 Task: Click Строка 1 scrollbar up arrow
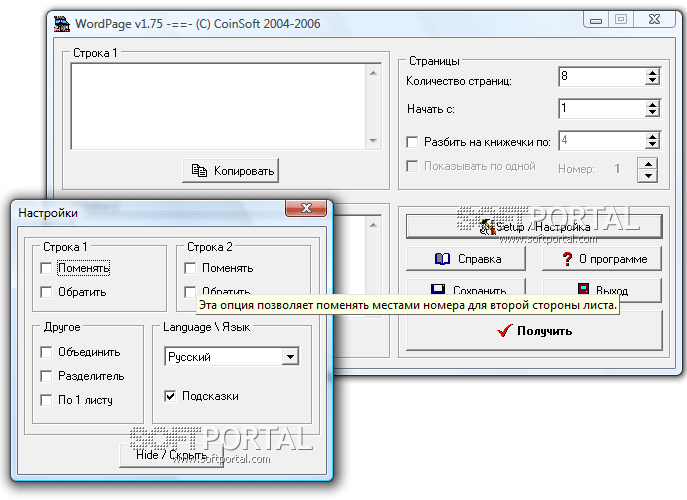373,73
